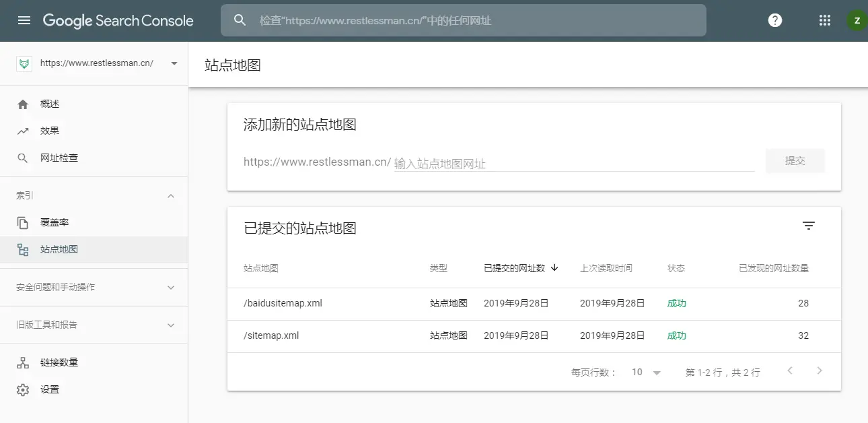Open 效果 report in the sidebar
Viewport: 868px width, 423px height.
94,131
